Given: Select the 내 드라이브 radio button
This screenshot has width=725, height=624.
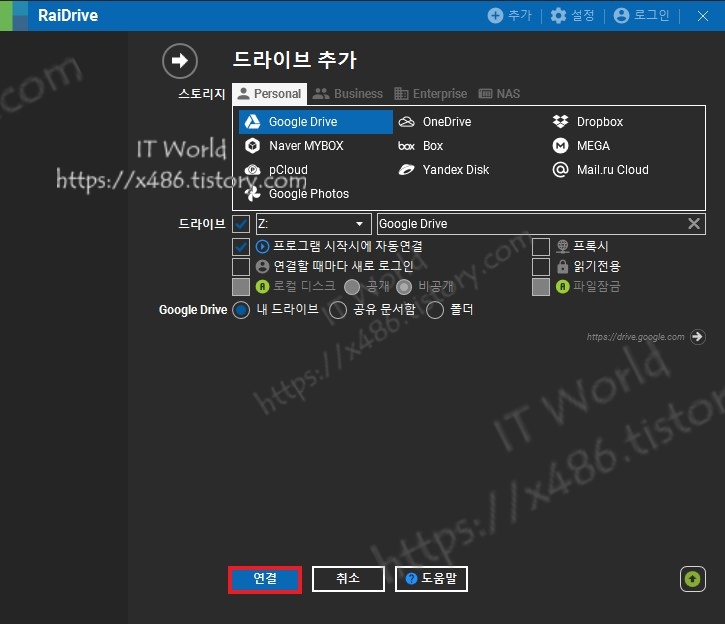Looking at the screenshot, I should (x=241, y=310).
